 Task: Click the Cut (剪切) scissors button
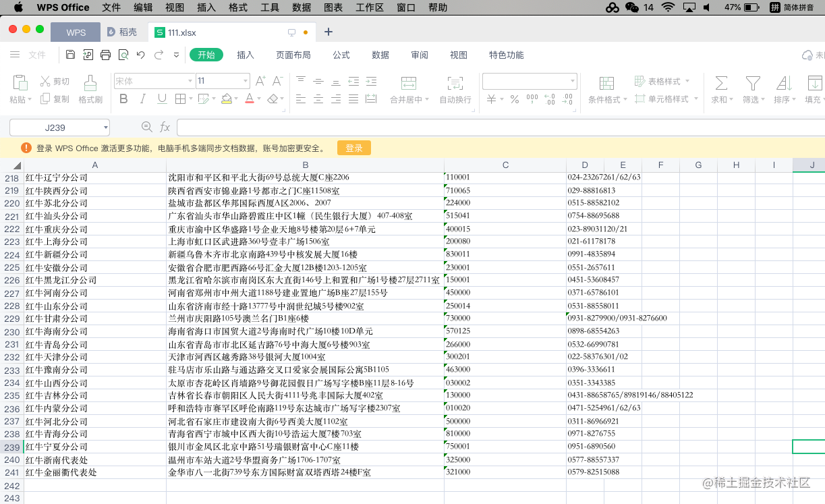pyautogui.click(x=55, y=81)
